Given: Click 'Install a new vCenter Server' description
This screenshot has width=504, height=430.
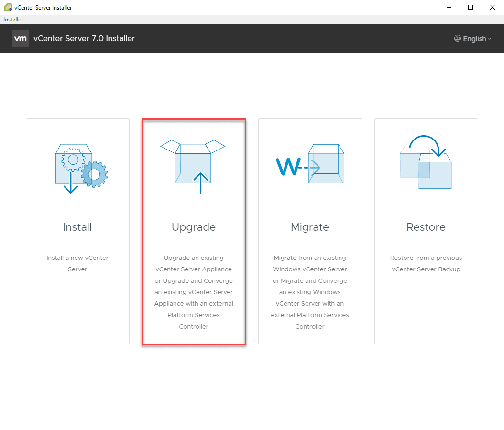Looking at the screenshot, I should pyautogui.click(x=77, y=263).
